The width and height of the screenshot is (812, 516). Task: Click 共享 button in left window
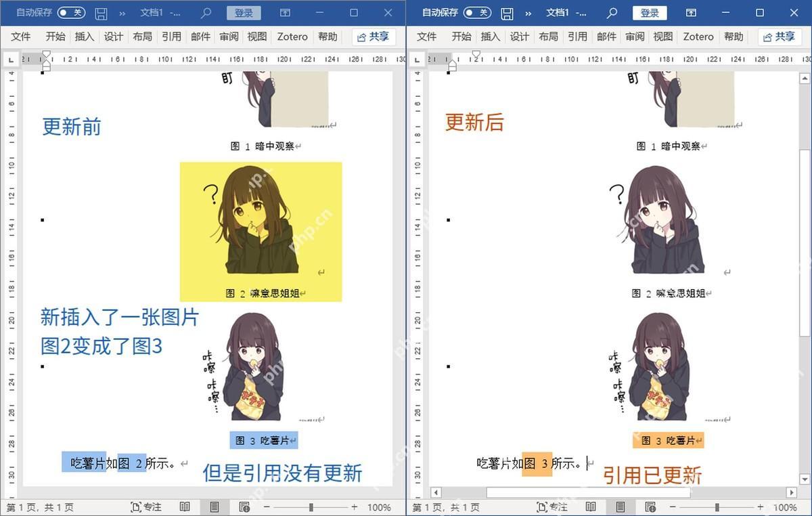[x=374, y=37]
